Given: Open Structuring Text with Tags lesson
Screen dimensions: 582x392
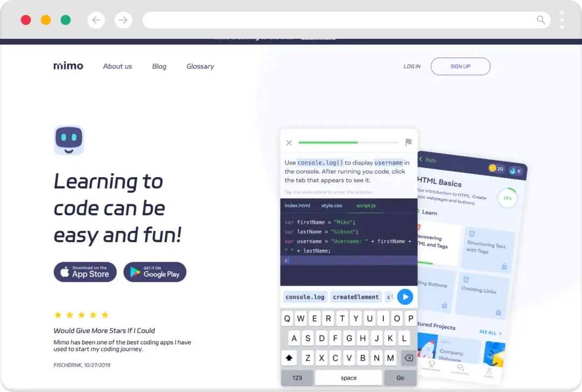Looking at the screenshot, I should point(488,249).
